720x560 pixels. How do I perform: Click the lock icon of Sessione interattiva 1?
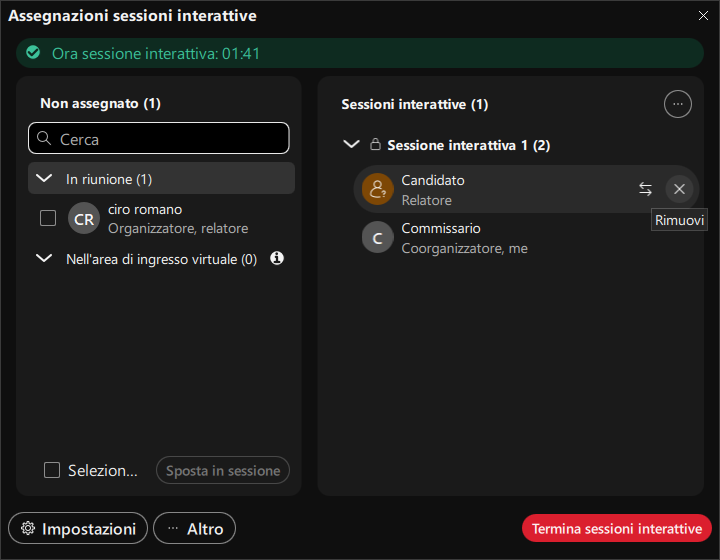point(375,145)
